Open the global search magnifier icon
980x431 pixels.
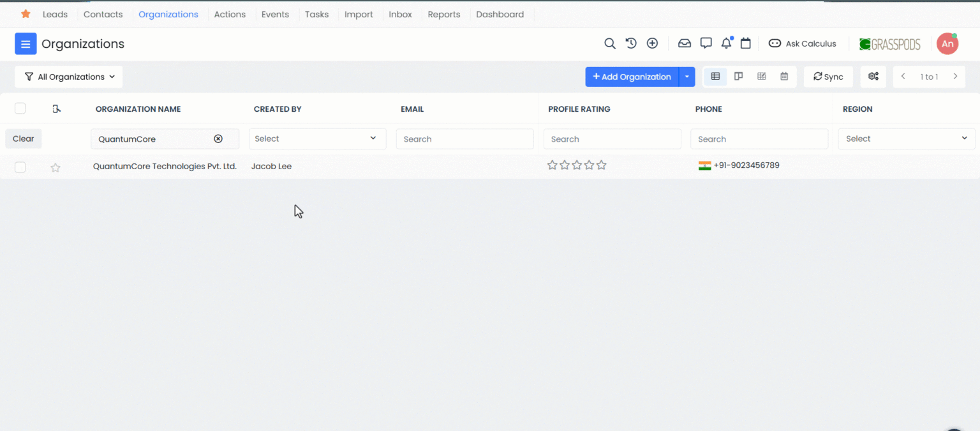pos(610,43)
